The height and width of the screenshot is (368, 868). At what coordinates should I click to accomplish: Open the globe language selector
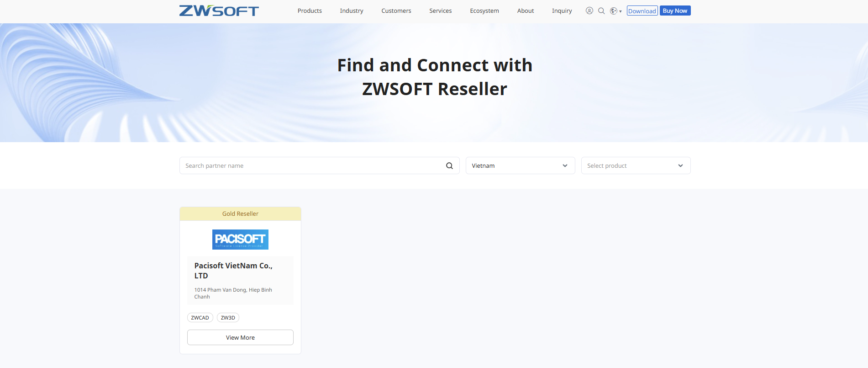[x=615, y=11]
